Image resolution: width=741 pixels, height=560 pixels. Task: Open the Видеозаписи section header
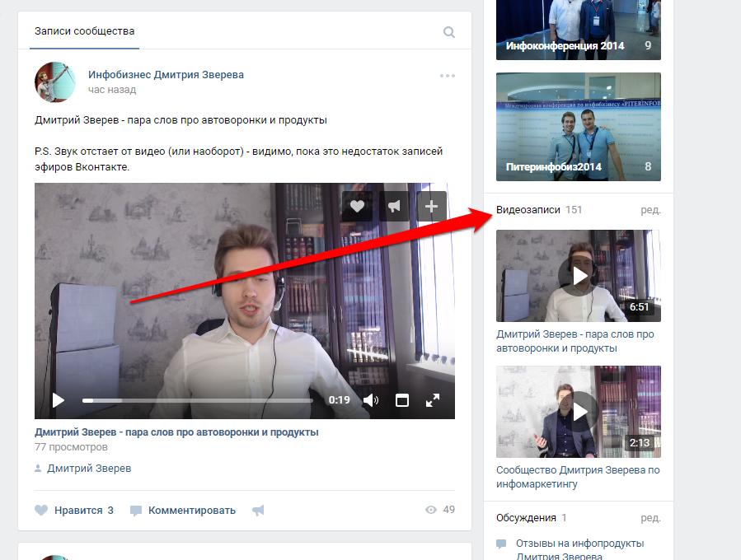pyautogui.click(x=527, y=210)
